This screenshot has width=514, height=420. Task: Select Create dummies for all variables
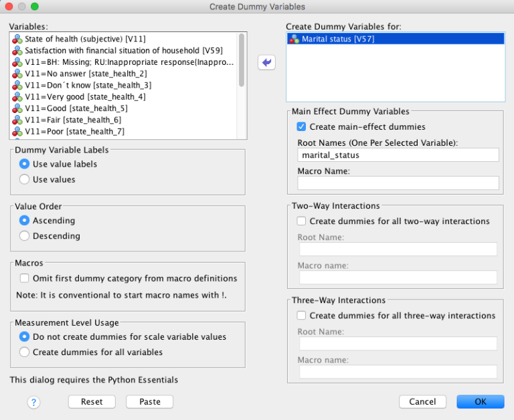tap(25, 352)
